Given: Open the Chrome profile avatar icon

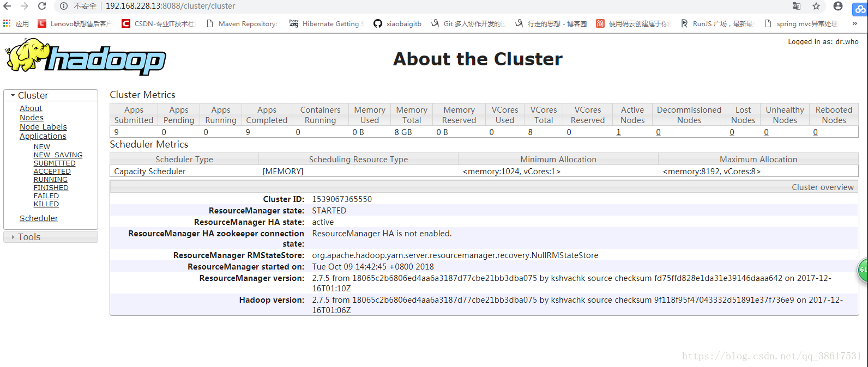Looking at the screenshot, I should (838, 6).
